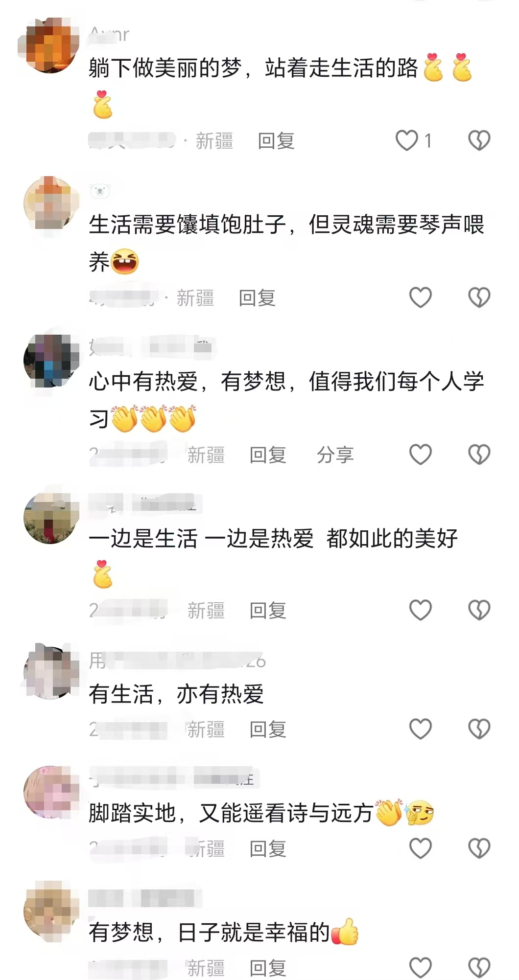Reply to the 灵魂需要琴声喂养 comment
The image size is (519, 980).
point(257,297)
